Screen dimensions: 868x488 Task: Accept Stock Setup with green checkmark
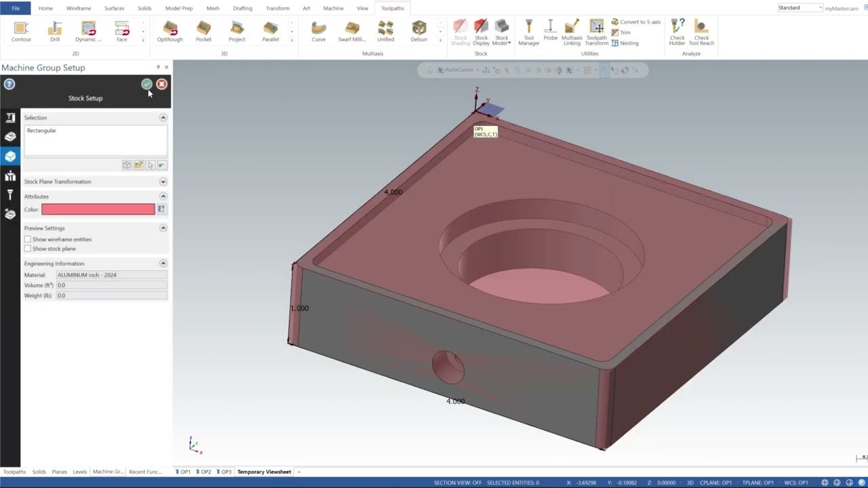point(146,84)
